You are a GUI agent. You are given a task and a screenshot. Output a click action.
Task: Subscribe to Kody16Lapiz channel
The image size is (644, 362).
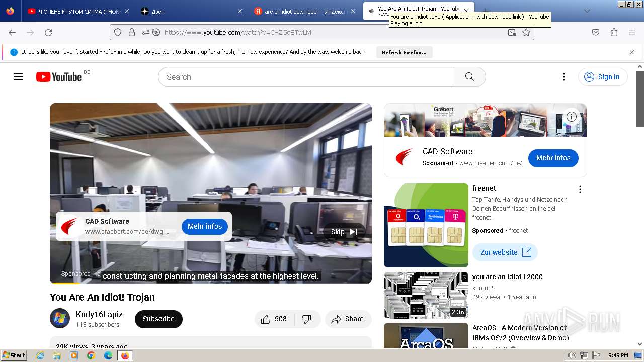tap(158, 319)
